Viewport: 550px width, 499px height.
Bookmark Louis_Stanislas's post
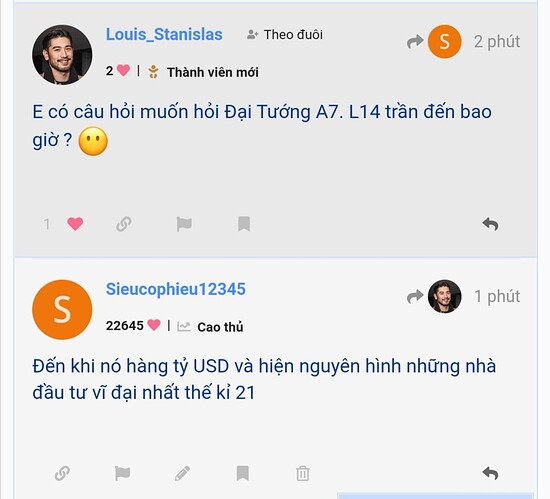[244, 224]
